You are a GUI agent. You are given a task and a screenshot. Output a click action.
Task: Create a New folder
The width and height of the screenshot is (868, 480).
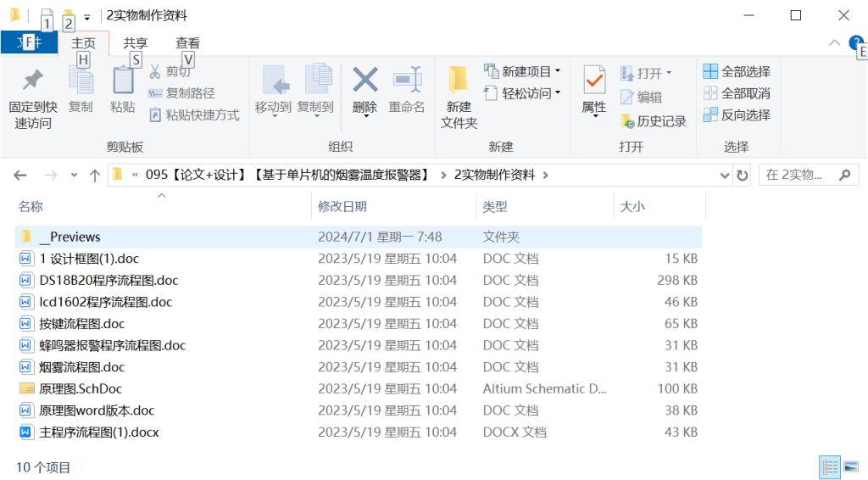(459, 98)
